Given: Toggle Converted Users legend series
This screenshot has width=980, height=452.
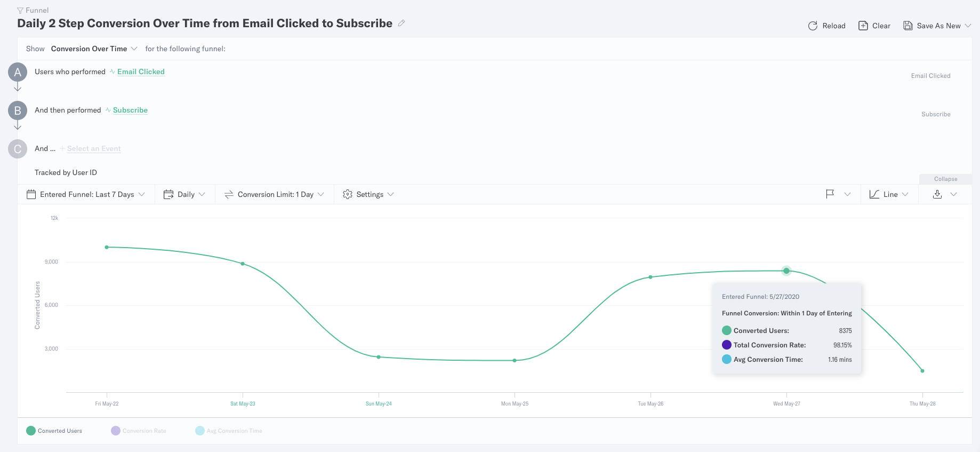Looking at the screenshot, I should (54, 431).
